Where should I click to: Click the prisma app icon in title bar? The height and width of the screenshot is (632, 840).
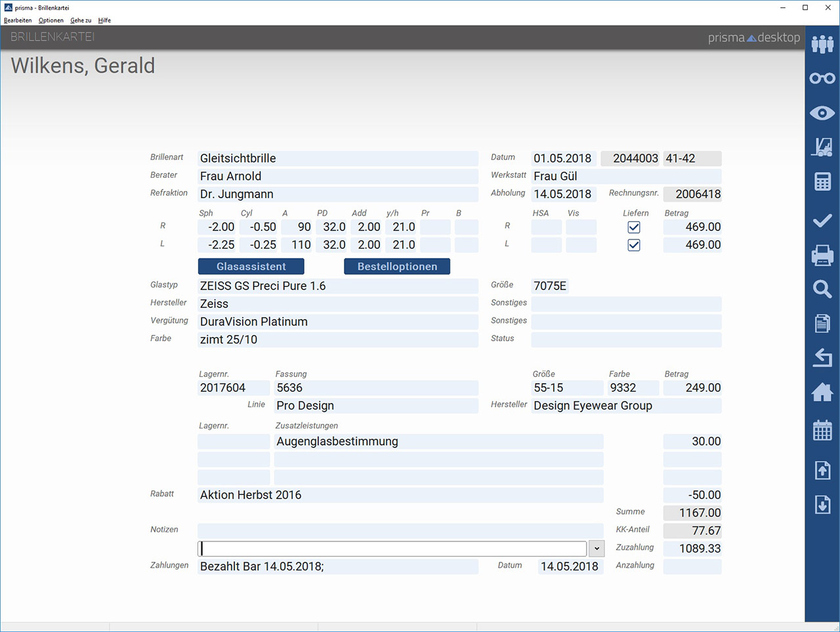click(8, 7)
